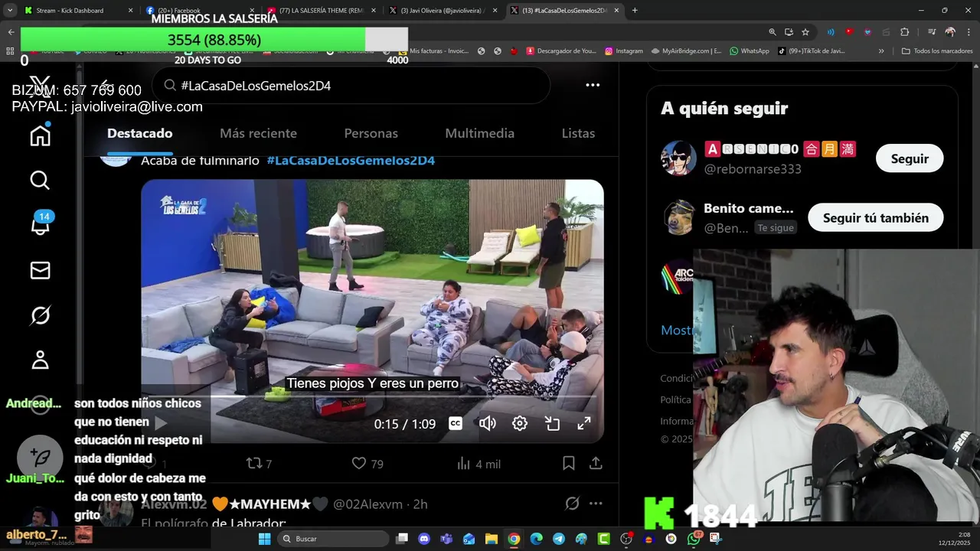Switch to the Multimedia tab
This screenshot has height=551, width=980.
(479, 133)
